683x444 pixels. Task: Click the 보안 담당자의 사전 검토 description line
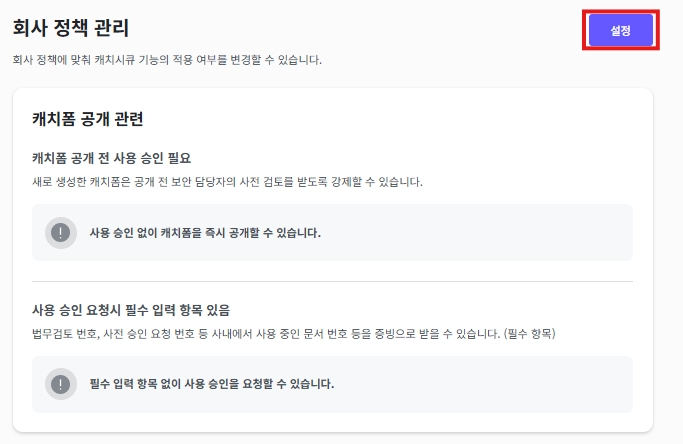(x=227, y=182)
